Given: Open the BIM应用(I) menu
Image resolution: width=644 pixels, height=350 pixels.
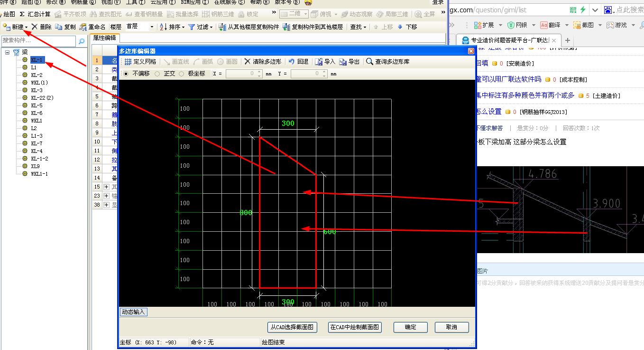Looking at the screenshot, I should click(194, 2).
